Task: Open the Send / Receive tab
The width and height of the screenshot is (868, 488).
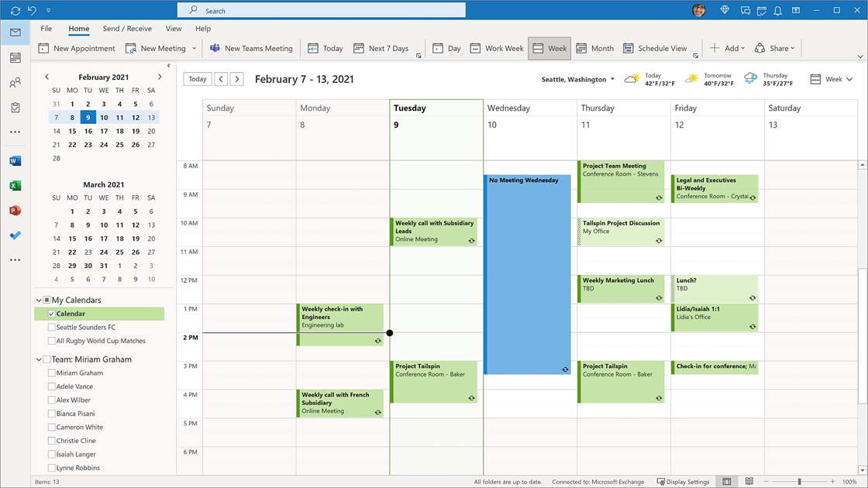Action: [x=127, y=28]
